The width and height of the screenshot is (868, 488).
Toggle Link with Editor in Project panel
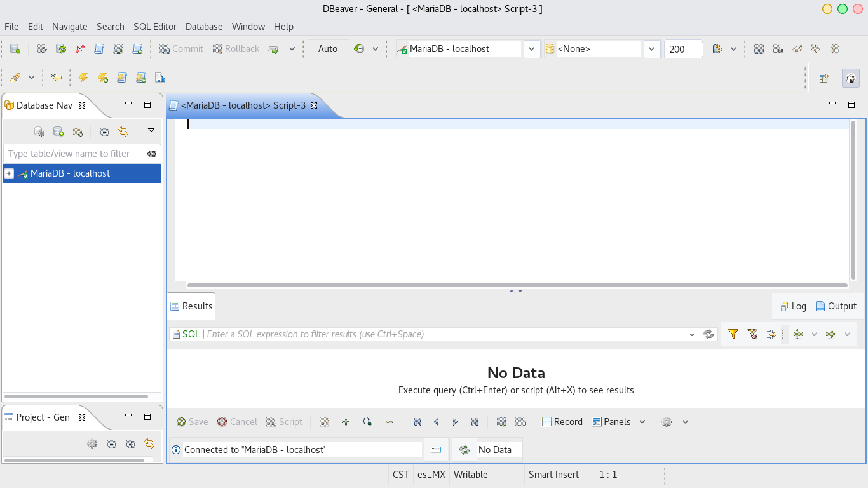click(x=149, y=444)
